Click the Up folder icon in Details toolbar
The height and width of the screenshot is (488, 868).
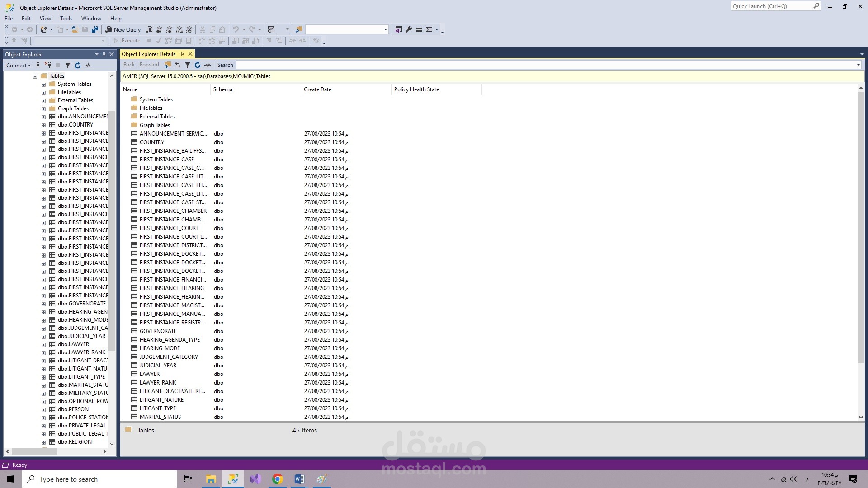(168, 65)
